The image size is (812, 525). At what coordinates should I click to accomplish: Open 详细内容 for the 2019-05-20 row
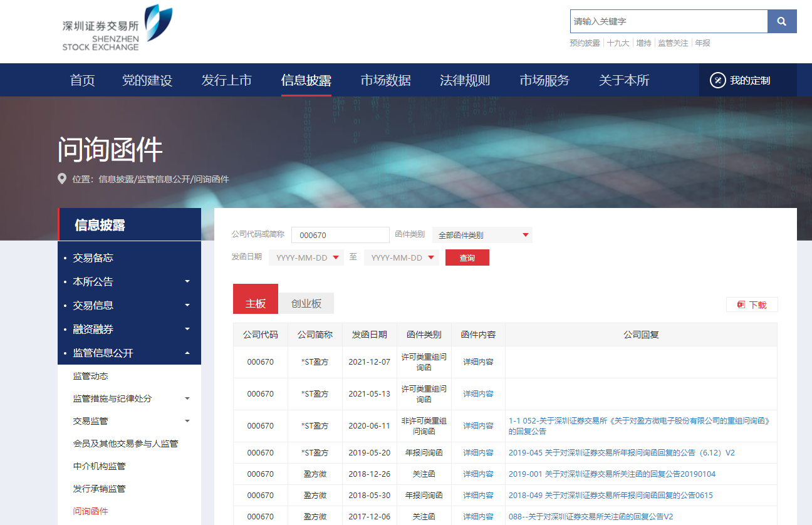point(478,453)
